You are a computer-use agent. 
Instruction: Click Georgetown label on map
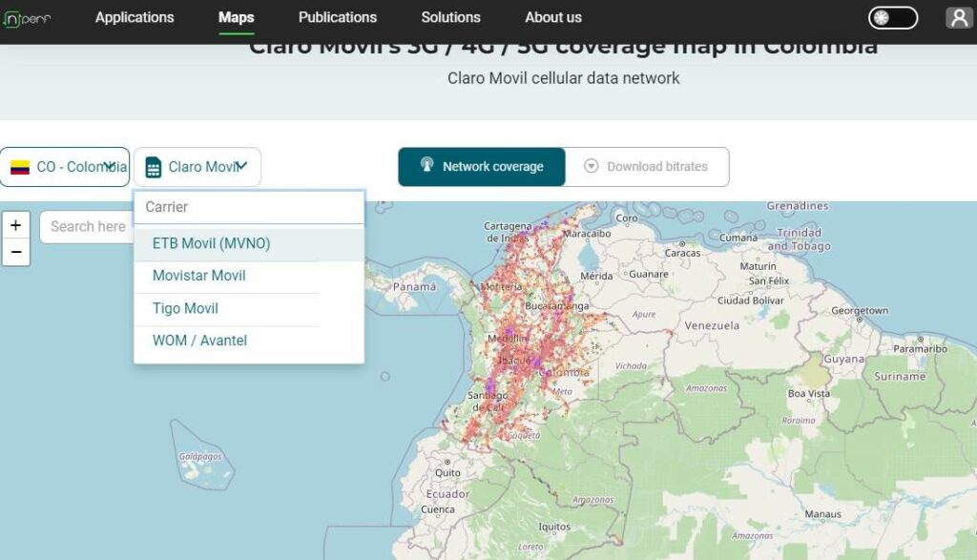pyautogui.click(x=860, y=310)
